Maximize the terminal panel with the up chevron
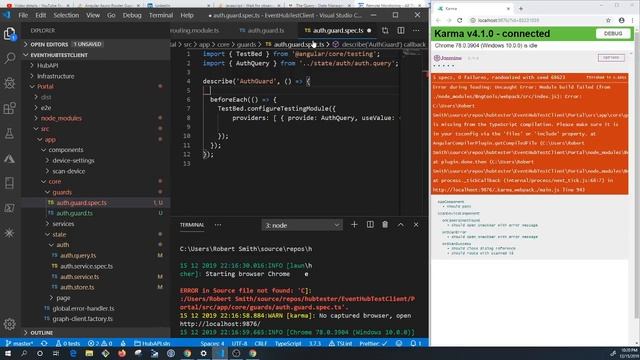Viewport: 640px width, 360px height. click(400, 224)
